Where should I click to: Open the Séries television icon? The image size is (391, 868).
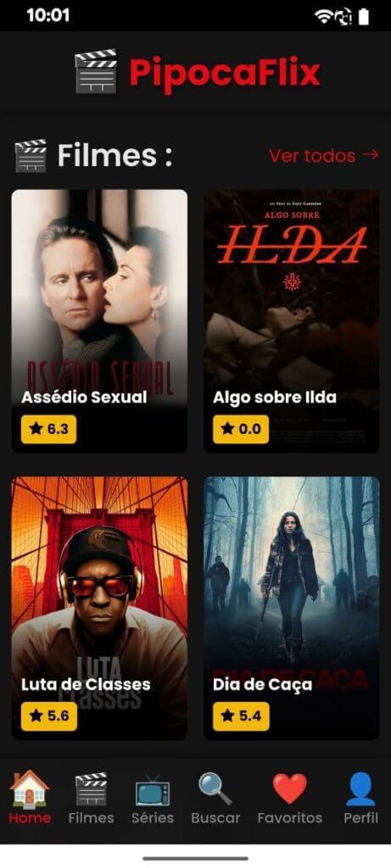[153, 790]
